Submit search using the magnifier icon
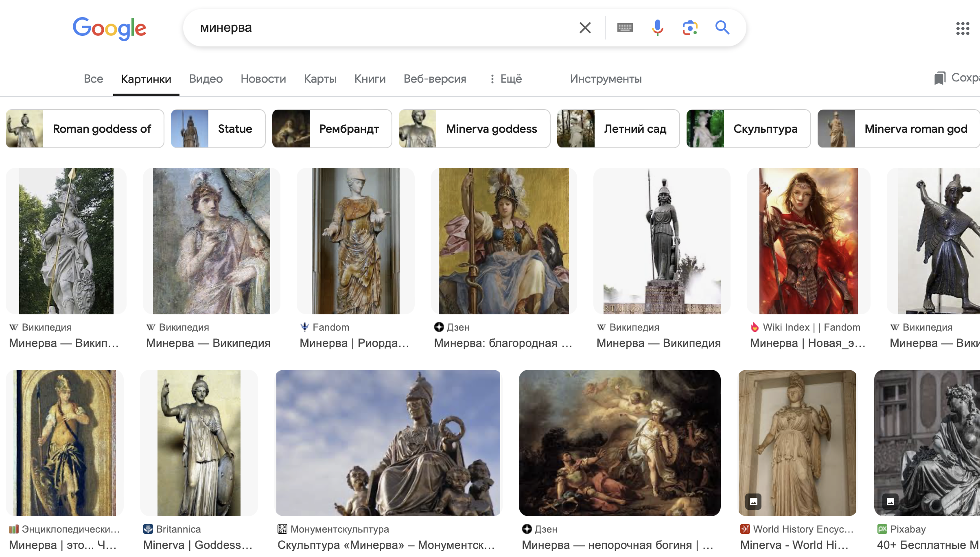This screenshot has width=980, height=557. pos(722,28)
